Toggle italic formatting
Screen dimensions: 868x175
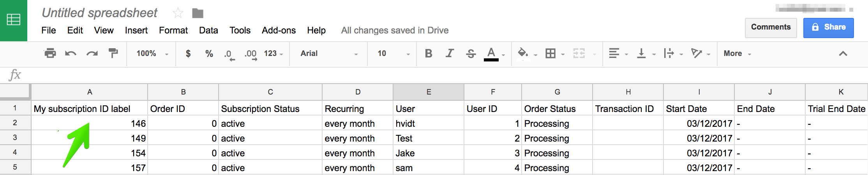(x=450, y=53)
